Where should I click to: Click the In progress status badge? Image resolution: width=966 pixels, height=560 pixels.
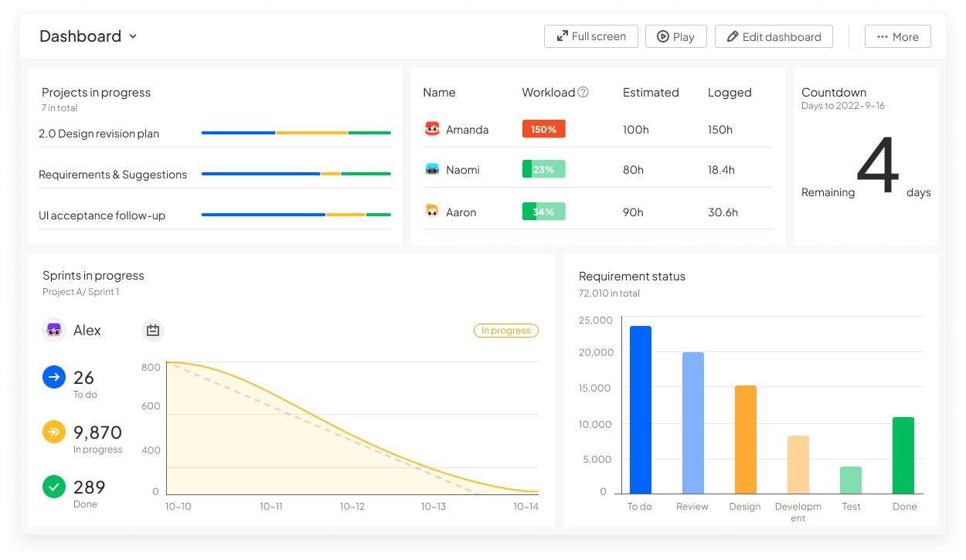(506, 331)
